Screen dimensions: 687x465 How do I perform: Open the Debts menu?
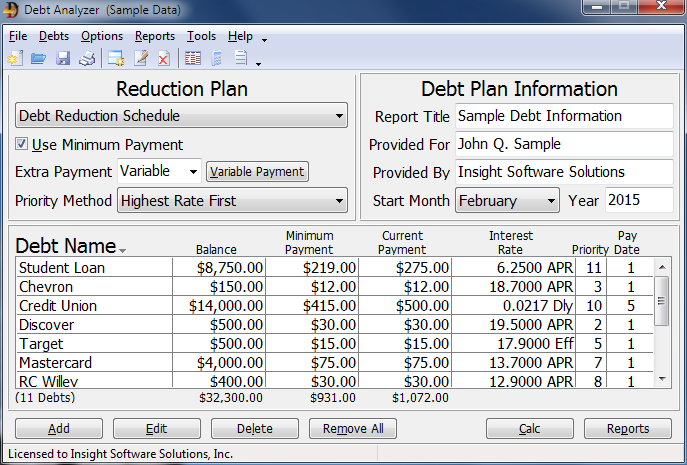[54, 36]
